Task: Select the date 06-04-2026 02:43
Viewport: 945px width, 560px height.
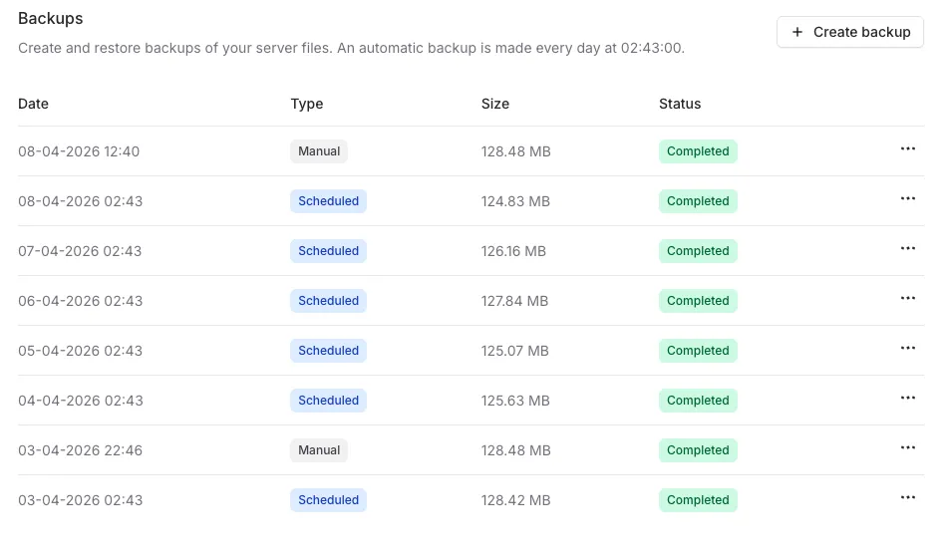Action: click(x=80, y=301)
